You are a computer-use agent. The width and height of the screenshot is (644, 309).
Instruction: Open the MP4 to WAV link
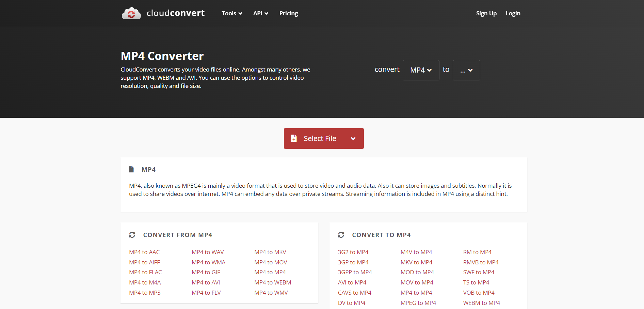(208, 252)
